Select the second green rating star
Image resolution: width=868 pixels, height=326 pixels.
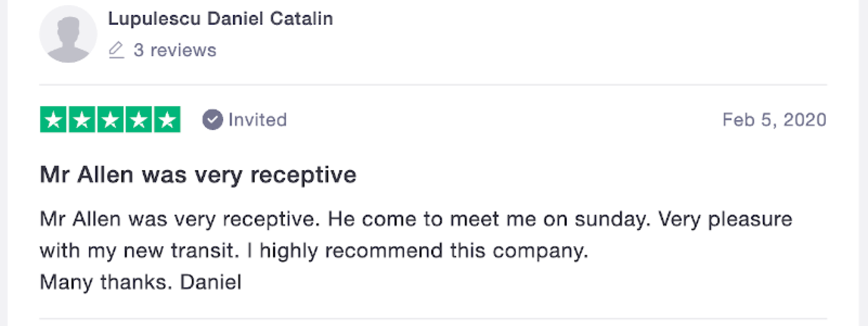(x=82, y=120)
